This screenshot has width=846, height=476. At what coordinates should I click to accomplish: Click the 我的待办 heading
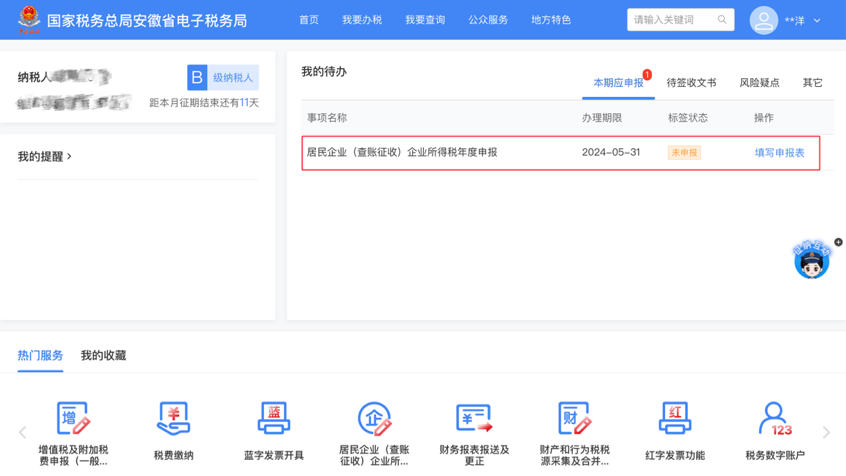(324, 71)
